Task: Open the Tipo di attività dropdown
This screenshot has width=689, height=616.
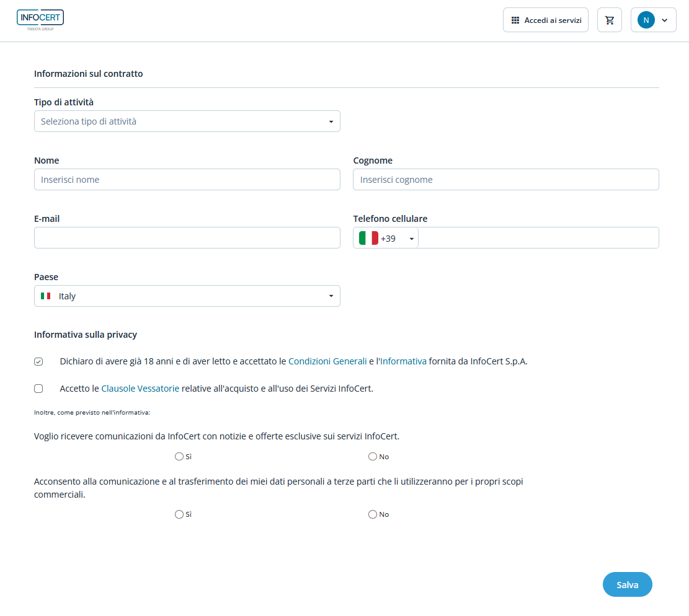Action: coord(187,121)
